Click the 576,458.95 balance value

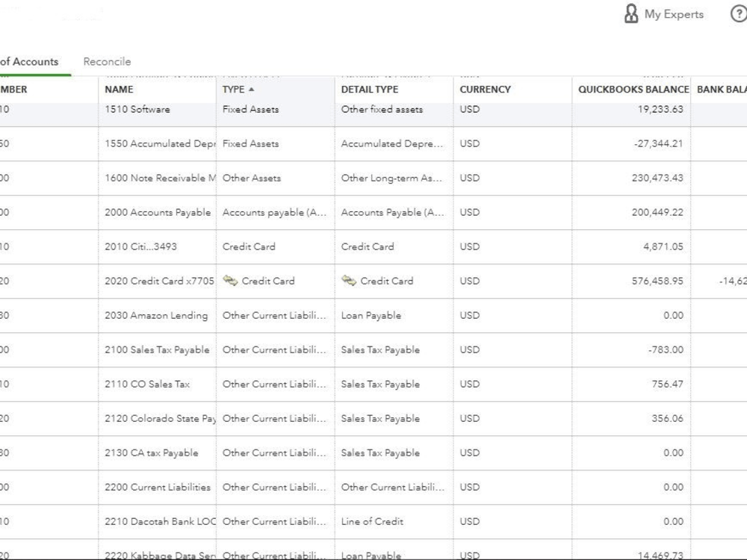(657, 281)
